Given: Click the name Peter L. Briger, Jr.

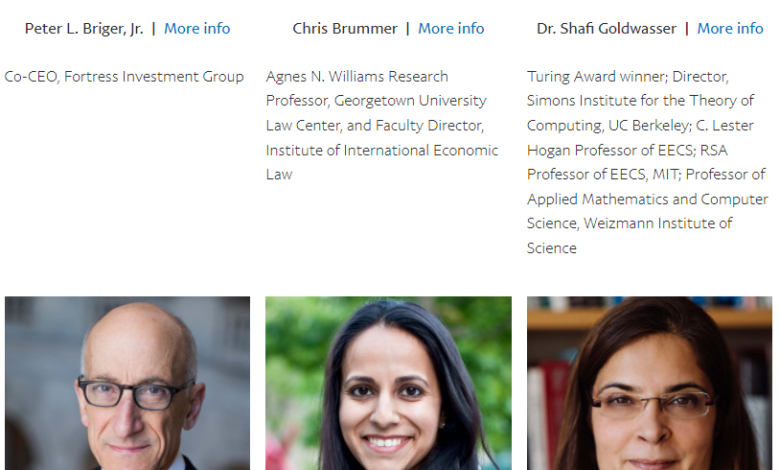Looking at the screenshot, I should point(84,28).
